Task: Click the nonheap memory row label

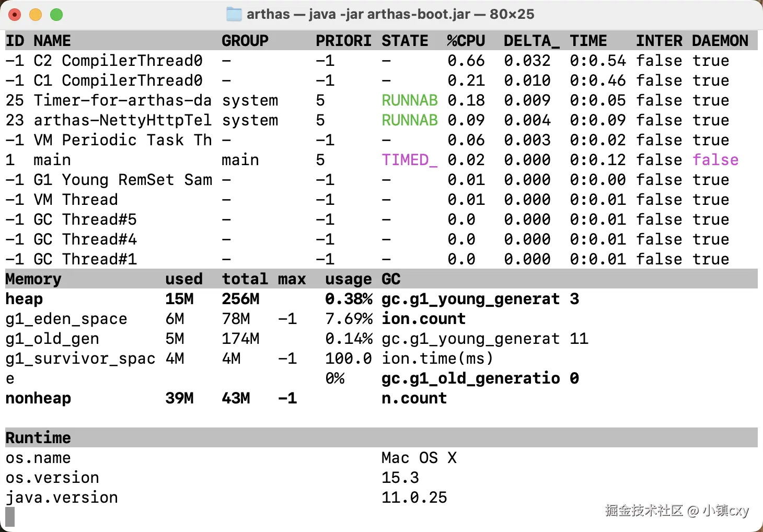Action: [x=38, y=398]
